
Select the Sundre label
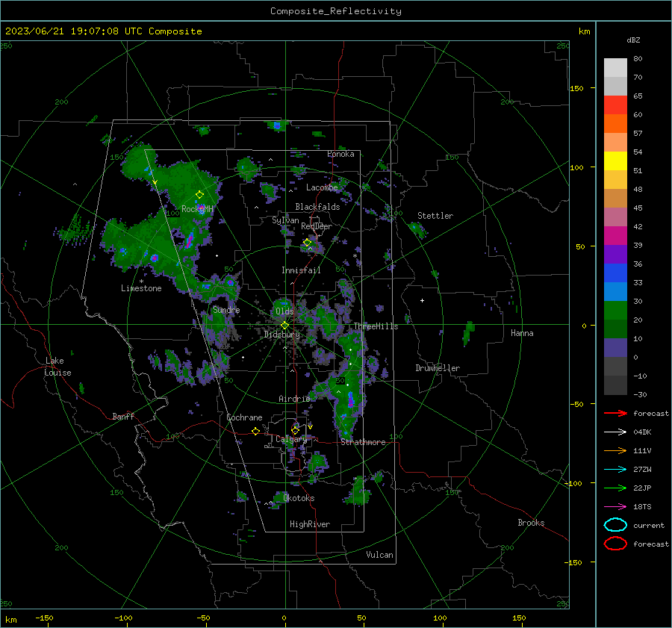226,310
